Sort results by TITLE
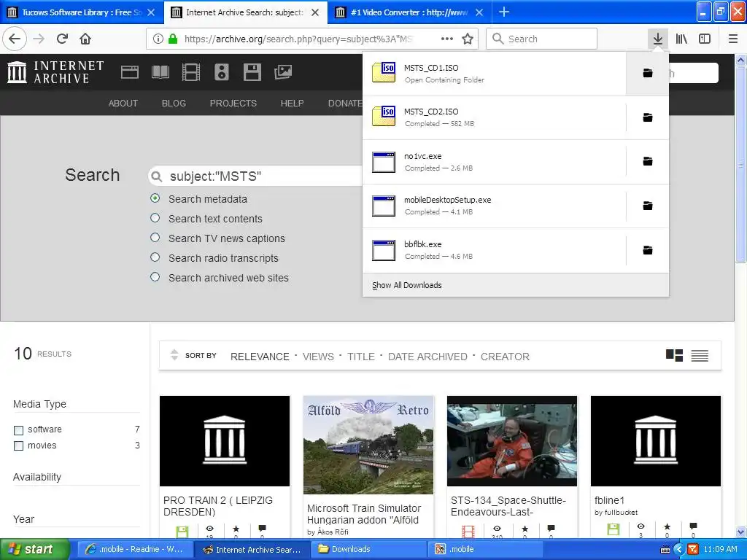The height and width of the screenshot is (560, 747). [360, 357]
